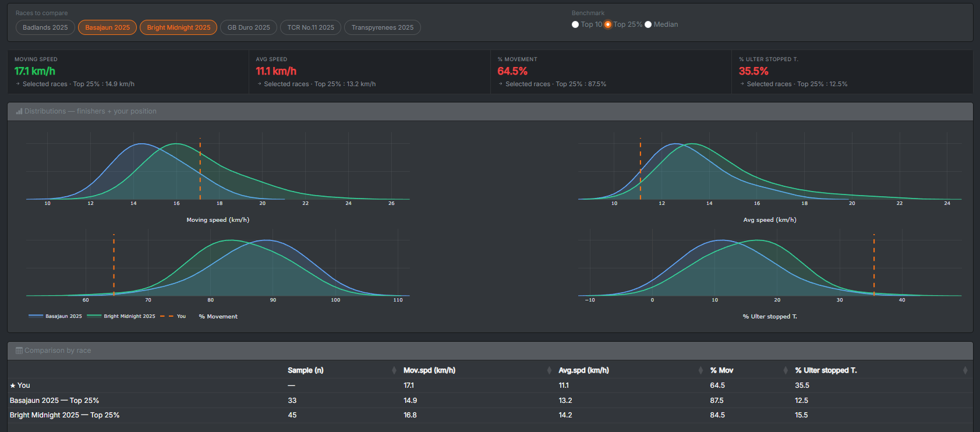This screenshot has height=432, width=980.
Task: Toggle the GB Duro 2025 race chip
Action: (249, 27)
